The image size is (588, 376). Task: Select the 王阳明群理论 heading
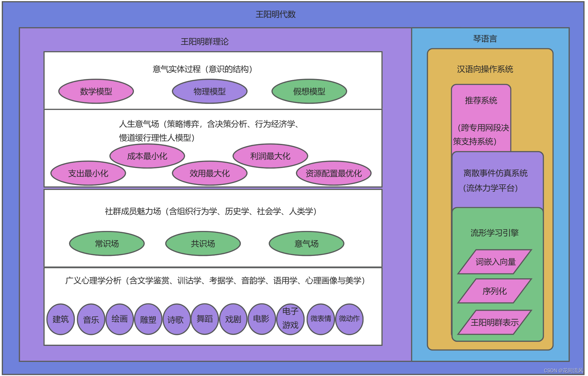pyautogui.click(x=205, y=42)
